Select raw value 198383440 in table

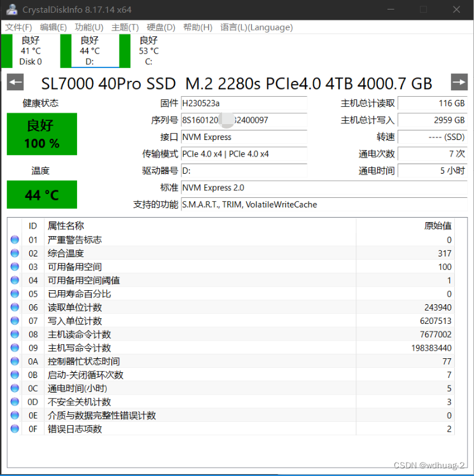[431, 348]
